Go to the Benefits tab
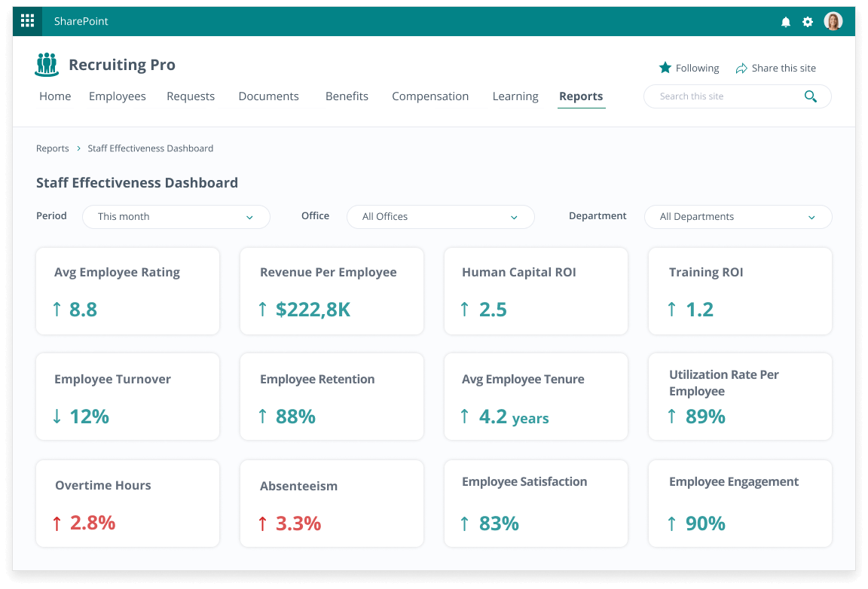The image size is (868, 589). point(347,96)
